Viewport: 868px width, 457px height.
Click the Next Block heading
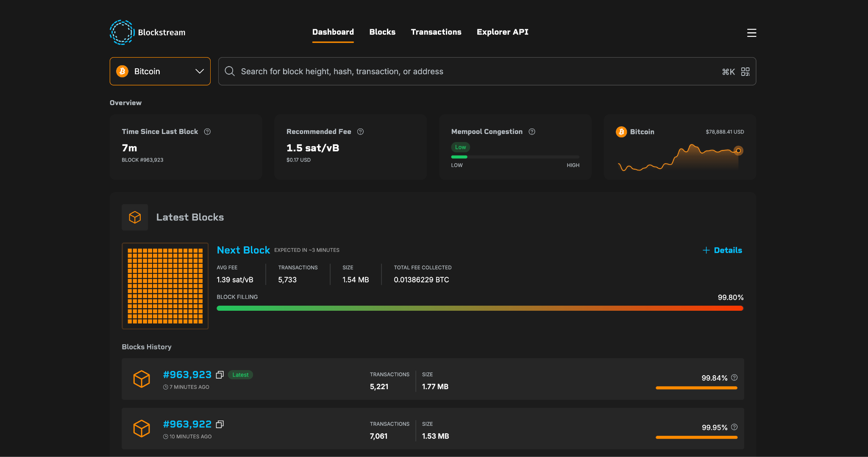pyautogui.click(x=243, y=250)
